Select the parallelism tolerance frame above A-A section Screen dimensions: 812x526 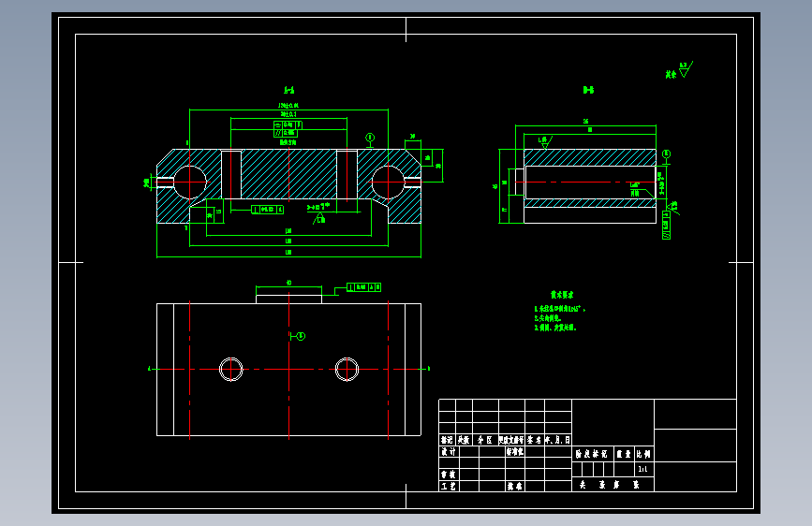tap(286, 133)
